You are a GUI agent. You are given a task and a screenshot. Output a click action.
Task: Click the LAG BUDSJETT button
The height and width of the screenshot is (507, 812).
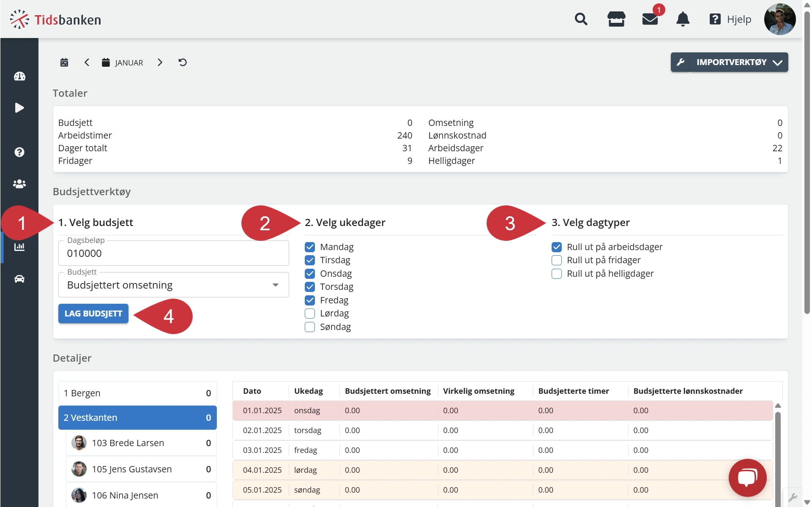[x=93, y=313]
